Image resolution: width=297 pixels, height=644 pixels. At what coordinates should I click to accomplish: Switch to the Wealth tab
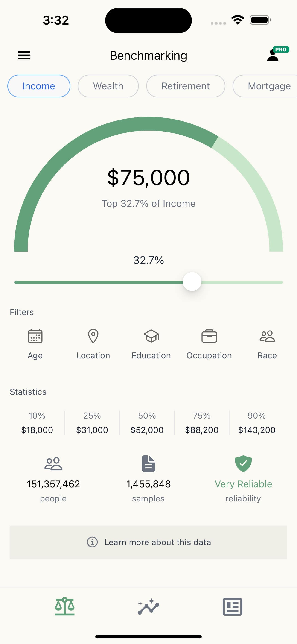(108, 86)
